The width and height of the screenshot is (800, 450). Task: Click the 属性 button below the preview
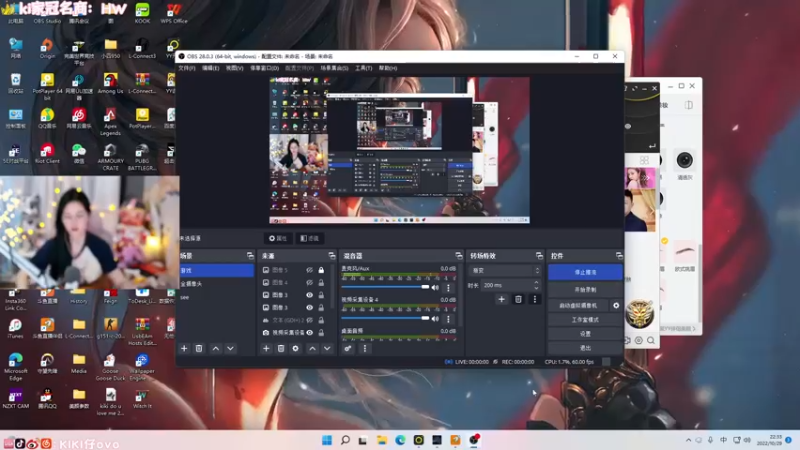[278, 238]
